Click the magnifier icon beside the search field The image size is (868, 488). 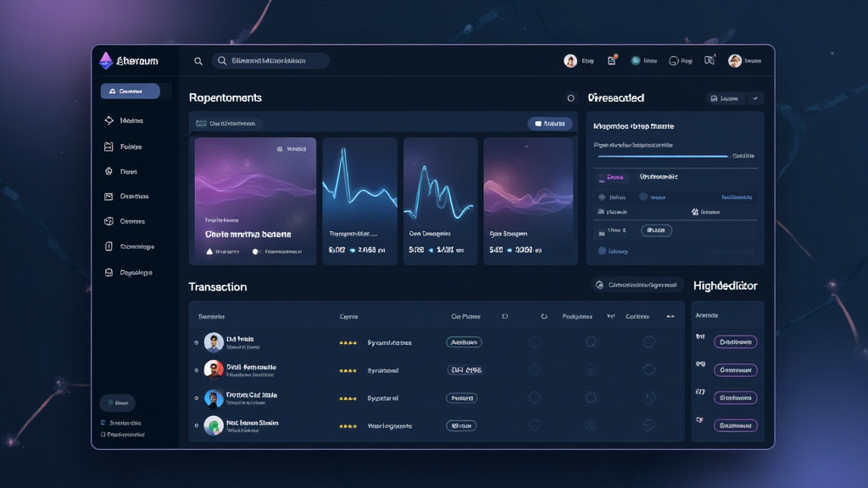point(198,61)
